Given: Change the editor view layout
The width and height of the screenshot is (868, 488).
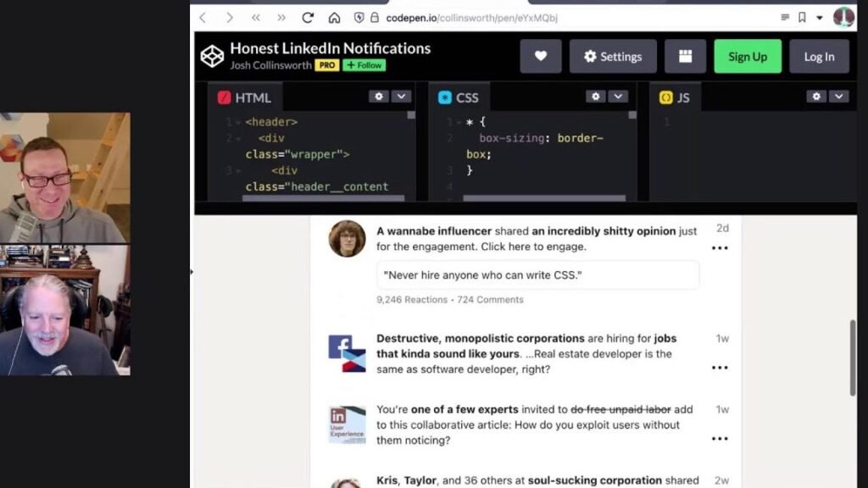Looking at the screenshot, I should tap(685, 56).
